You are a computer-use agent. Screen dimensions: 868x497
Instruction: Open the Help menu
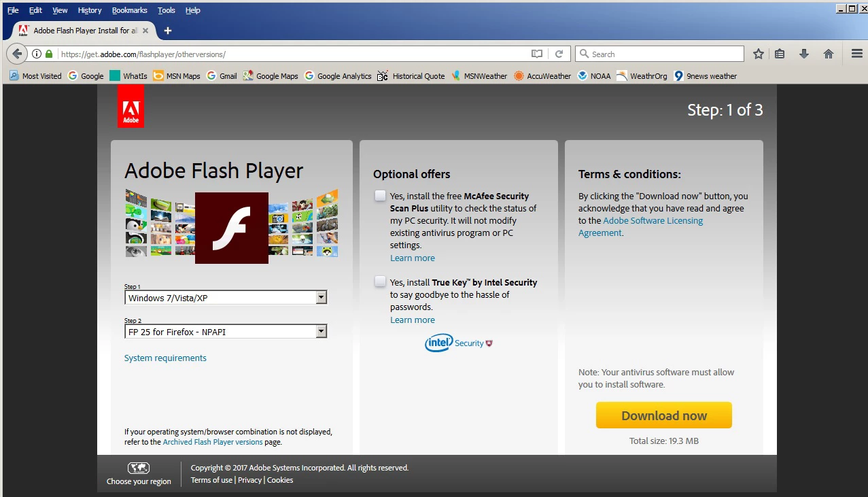193,10
